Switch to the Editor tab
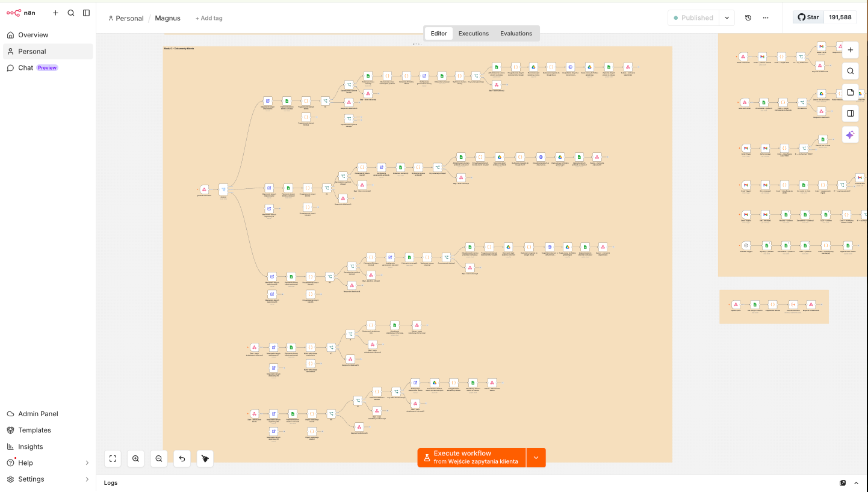Image resolution: width=868 pixels, height=492 pixels. point(439,33)
